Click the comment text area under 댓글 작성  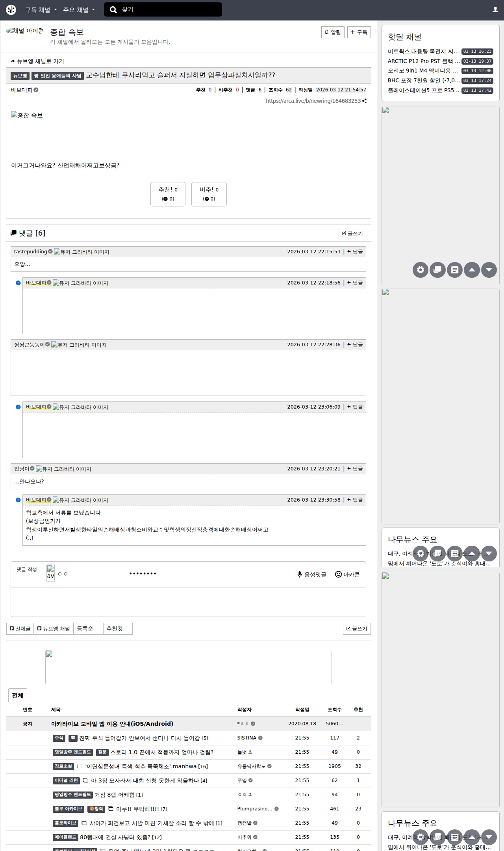pyautogui.click(x=188, y=602)
